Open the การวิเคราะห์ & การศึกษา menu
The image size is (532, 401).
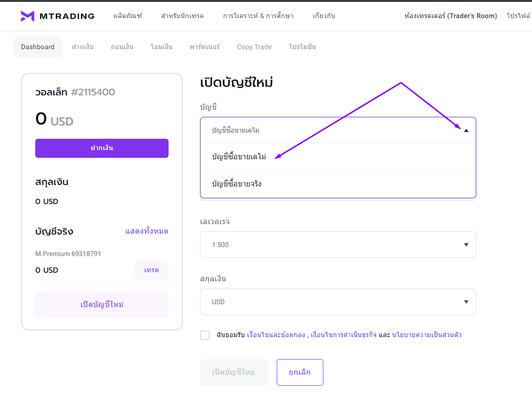[258, 16]
